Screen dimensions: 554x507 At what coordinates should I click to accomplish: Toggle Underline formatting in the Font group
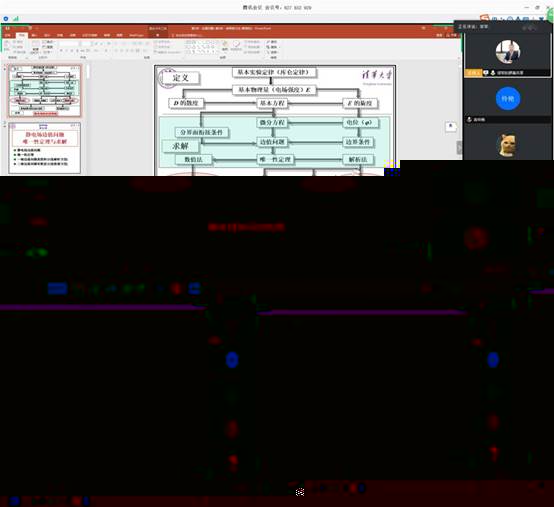click(71, 51)
